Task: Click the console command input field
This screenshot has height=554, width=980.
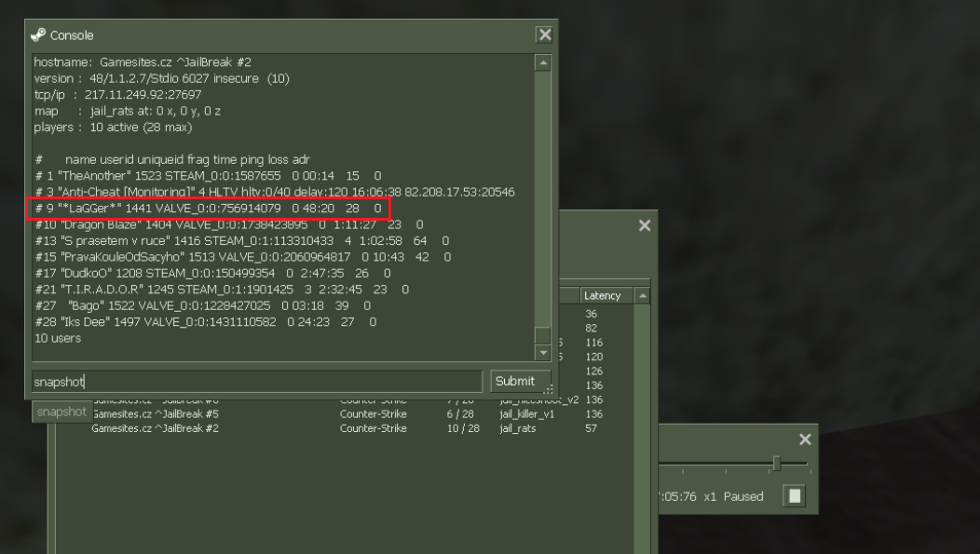Action: click(257, 382)
